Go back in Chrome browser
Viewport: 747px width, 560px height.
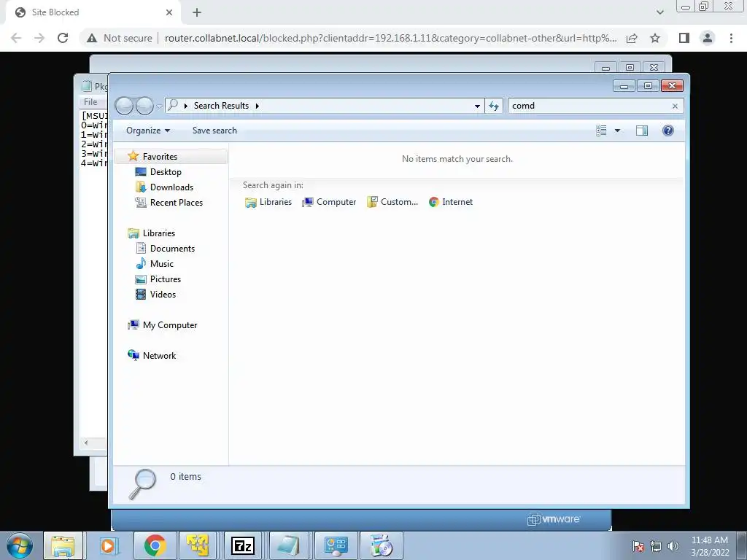(x=16, y=38)
